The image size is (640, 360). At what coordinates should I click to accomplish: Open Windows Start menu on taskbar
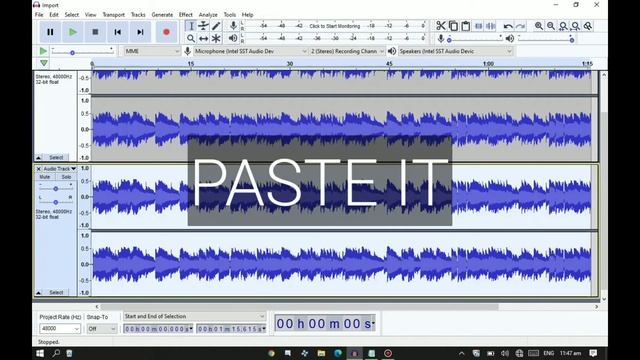pos(40,353)
